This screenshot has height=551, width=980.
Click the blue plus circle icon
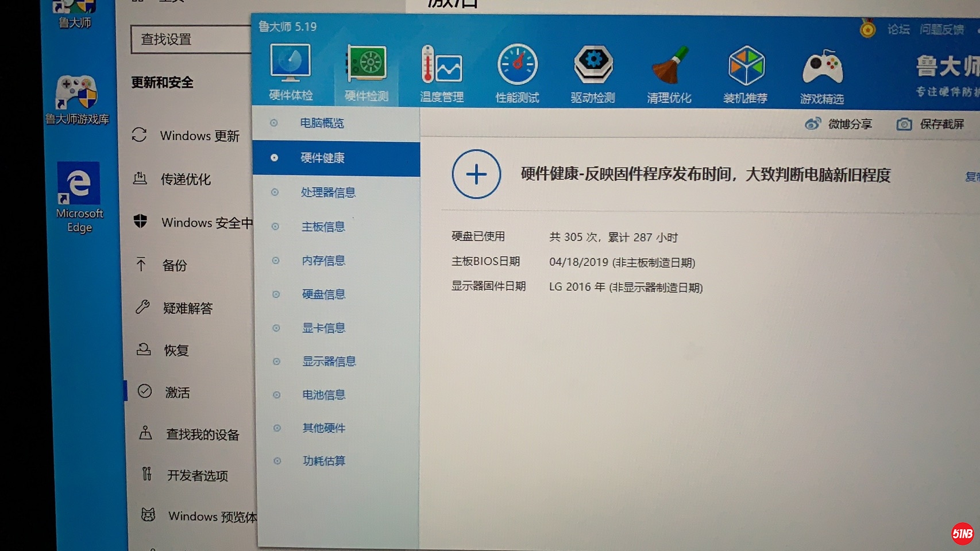pyautogui.click(x=476, y=174)
